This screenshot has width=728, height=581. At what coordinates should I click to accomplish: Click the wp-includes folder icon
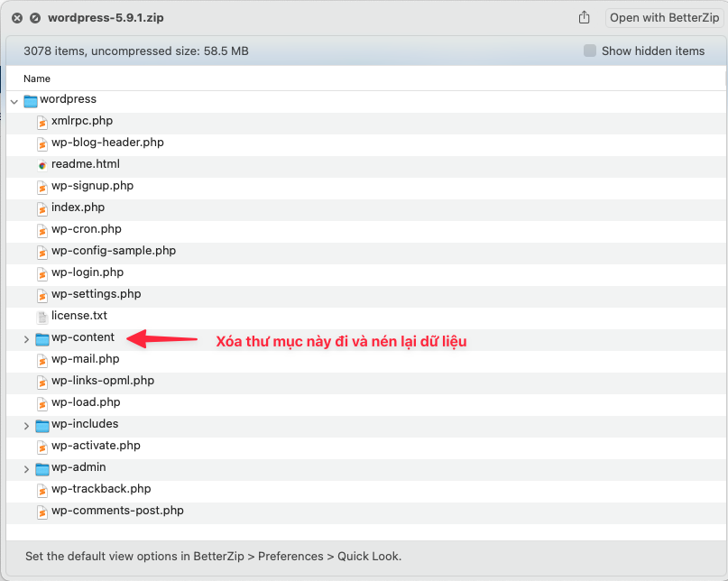pos(42,426)
